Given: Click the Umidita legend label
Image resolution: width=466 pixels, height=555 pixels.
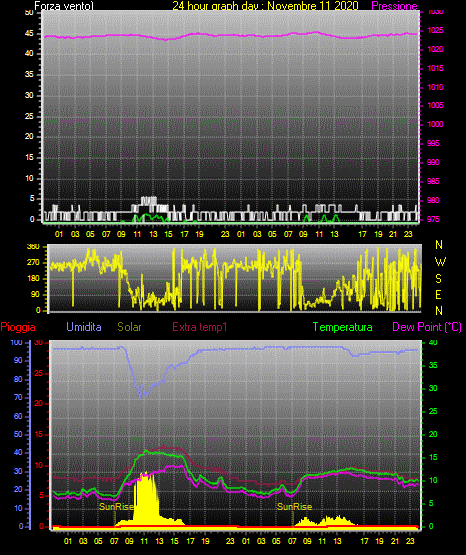Looking at the screenshot, I should [84, 327].
